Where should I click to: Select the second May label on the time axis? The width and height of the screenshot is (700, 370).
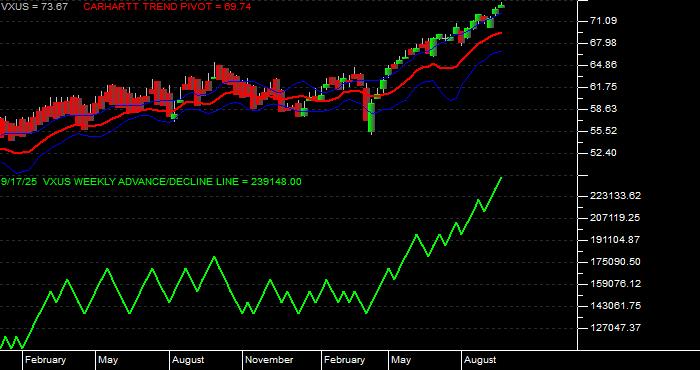click(x=401, y=360)
